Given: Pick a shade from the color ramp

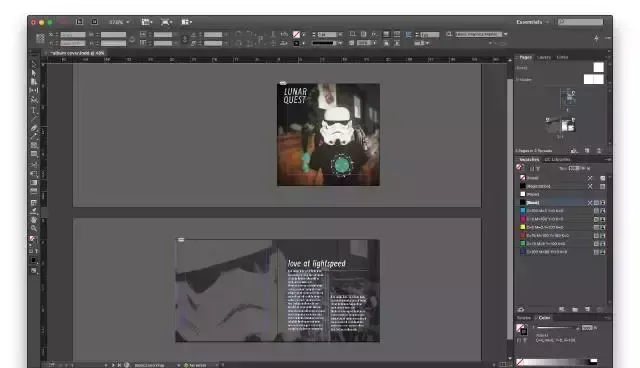Looking at the screenshot, I should tap(557, 361).
